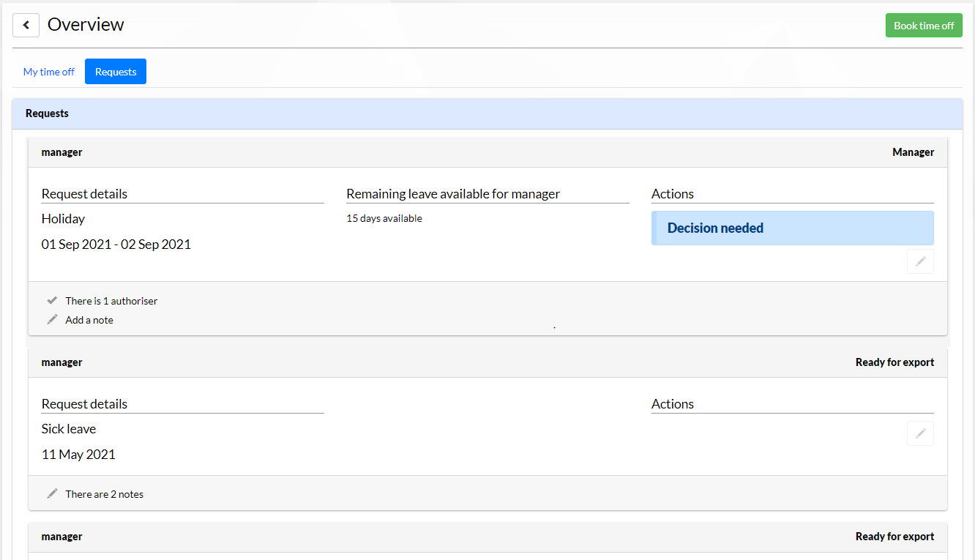
Task: Click There is 1 authoriser
Action: [111, 301]
